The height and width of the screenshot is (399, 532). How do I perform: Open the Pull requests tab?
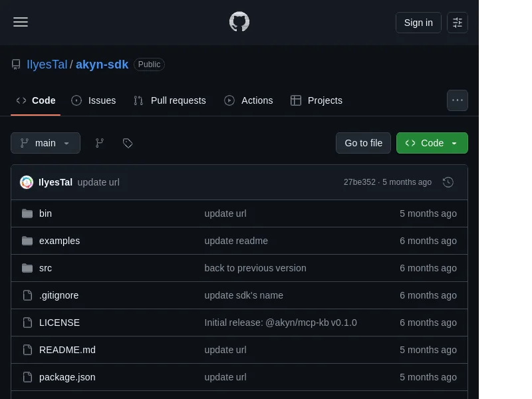tap(170, 100)
